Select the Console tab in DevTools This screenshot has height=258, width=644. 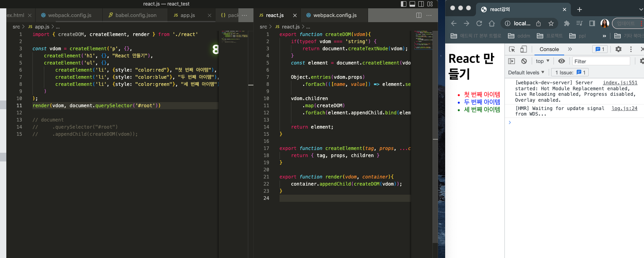tap(549, 49)
